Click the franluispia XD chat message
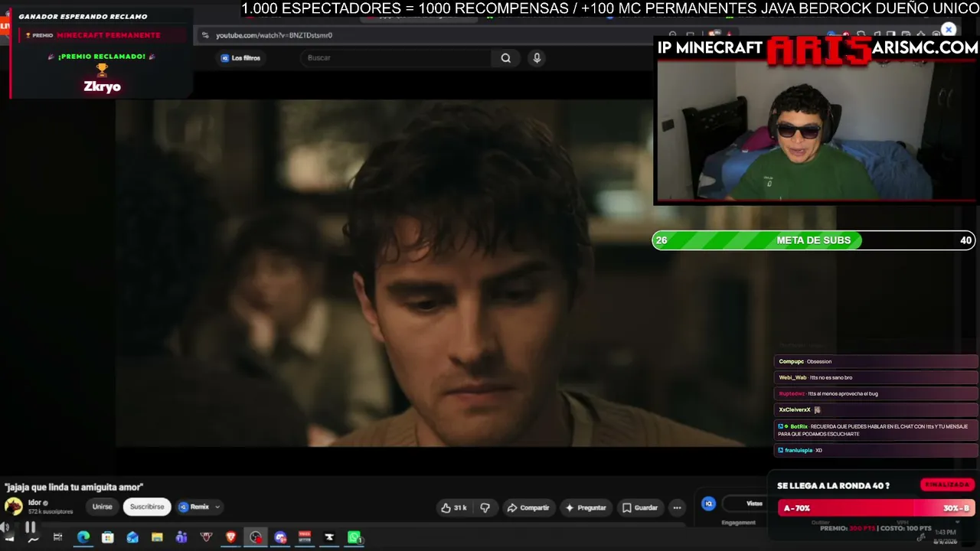980x551 pixels. click(x=876, y=451)
